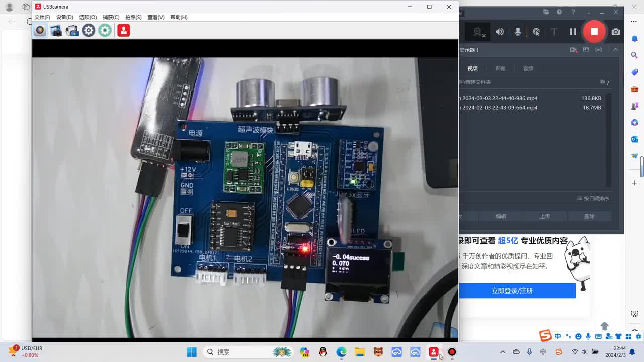Open the browser sidebar notifications bell
Screen dimensions: 644x362
point(635,39)
